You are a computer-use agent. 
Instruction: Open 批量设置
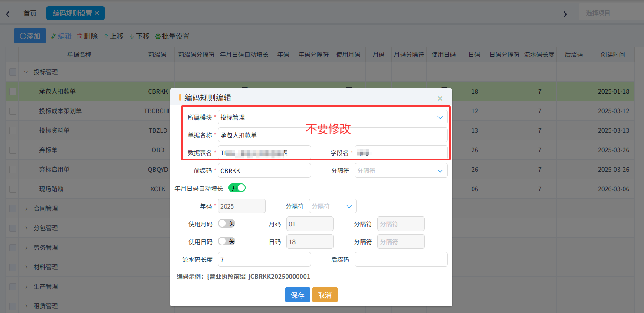click(172, 36)
